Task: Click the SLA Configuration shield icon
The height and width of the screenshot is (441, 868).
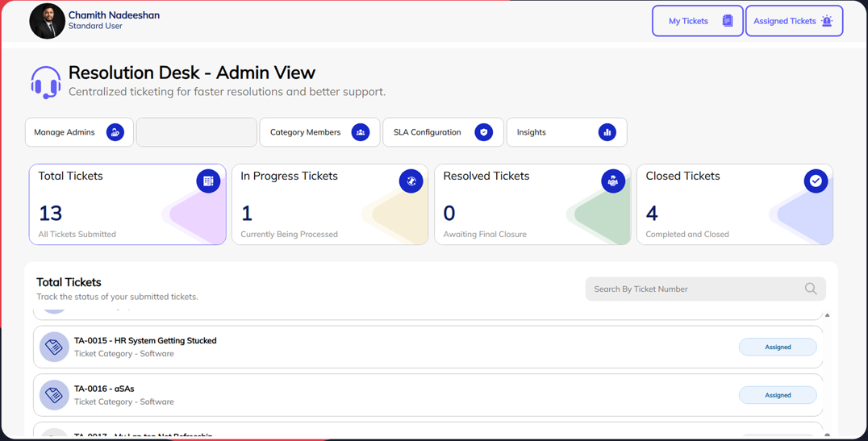Action: click(484, 132)
